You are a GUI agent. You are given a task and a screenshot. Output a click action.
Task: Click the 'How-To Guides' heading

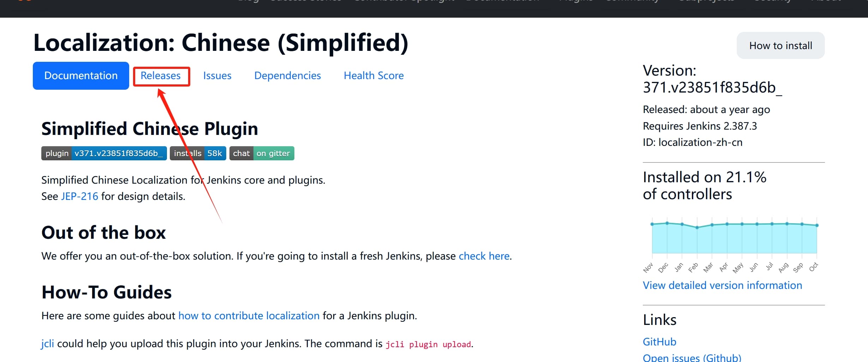pos(106,292)
